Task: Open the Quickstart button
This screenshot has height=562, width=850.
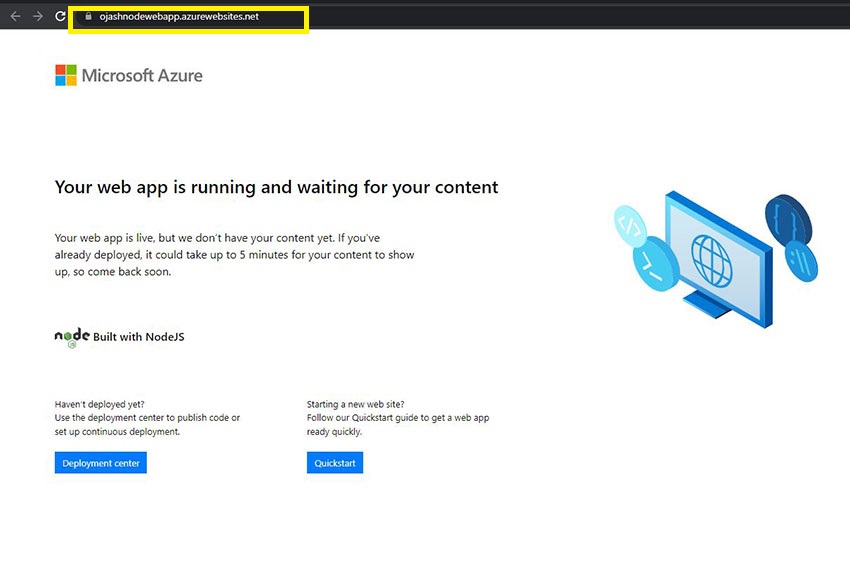Action: pos(335,463)
